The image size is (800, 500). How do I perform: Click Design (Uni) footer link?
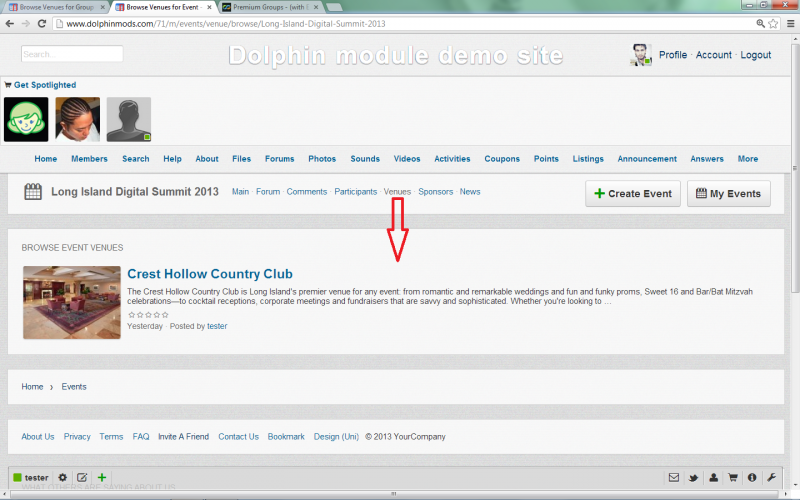click(336, 437)
